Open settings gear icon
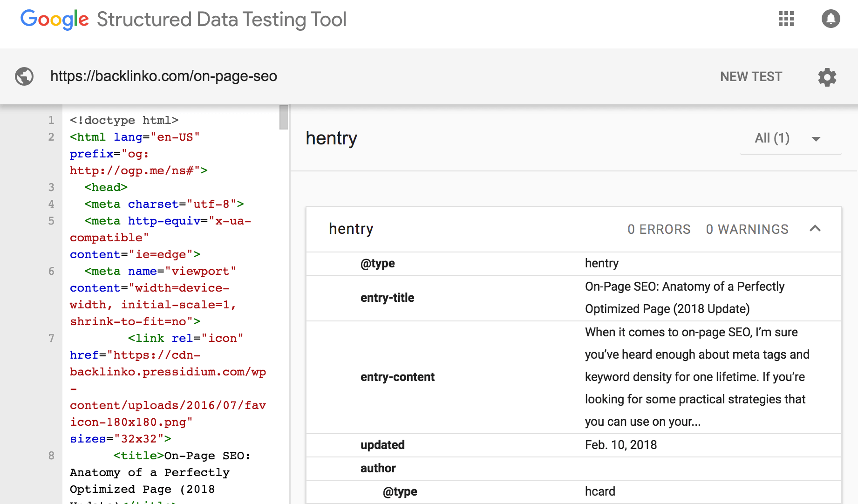 tap(827, 77)
